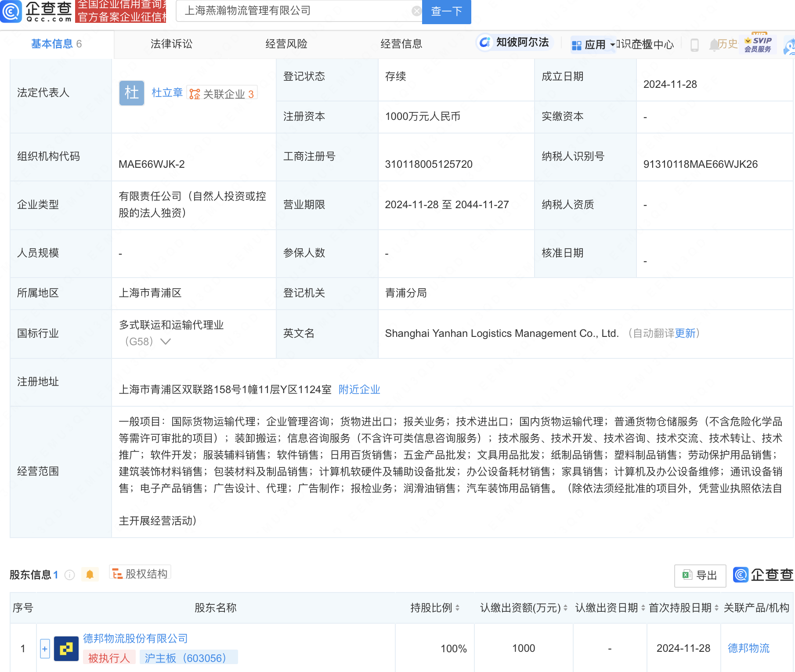
Task: Open the 杜立章 profile link
Action: coord(167,93)
